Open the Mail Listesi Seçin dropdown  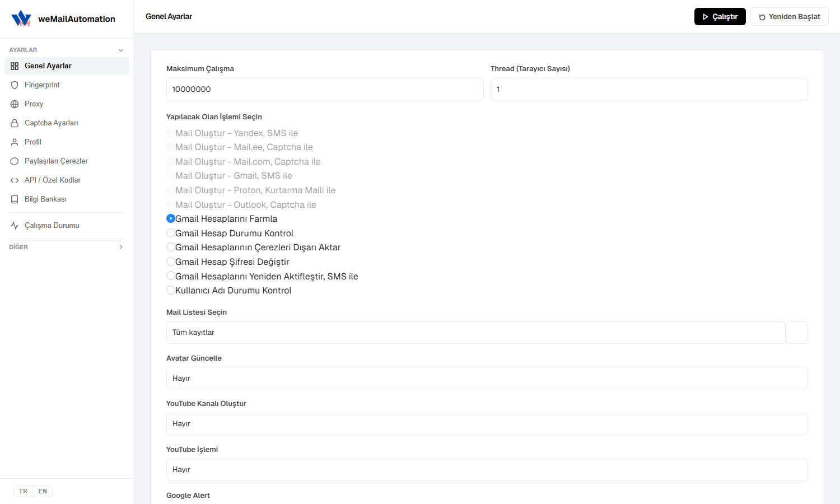click(475, 333)
